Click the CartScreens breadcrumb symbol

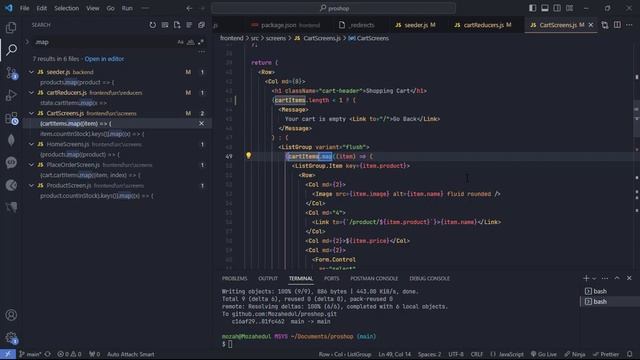[x=369, y=38]
